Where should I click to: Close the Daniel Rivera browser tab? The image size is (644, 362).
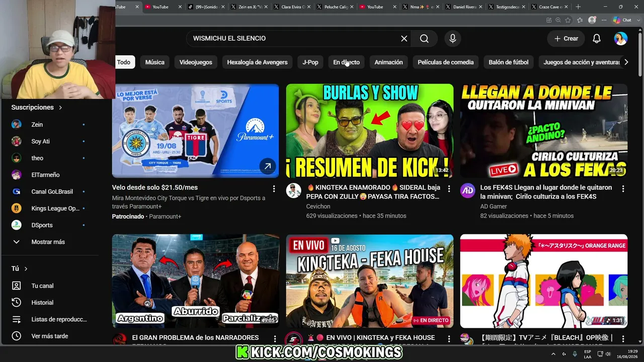(x=481, y=7)
